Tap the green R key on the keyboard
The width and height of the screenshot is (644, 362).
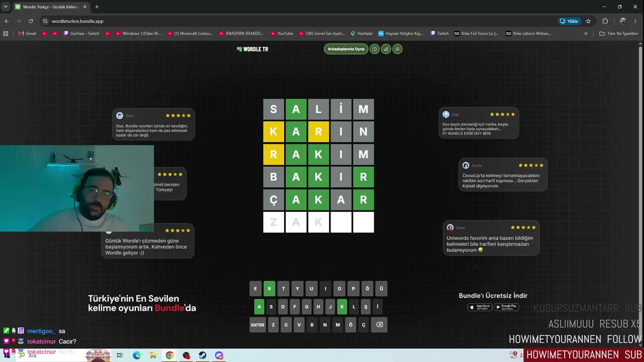(269, 289)
